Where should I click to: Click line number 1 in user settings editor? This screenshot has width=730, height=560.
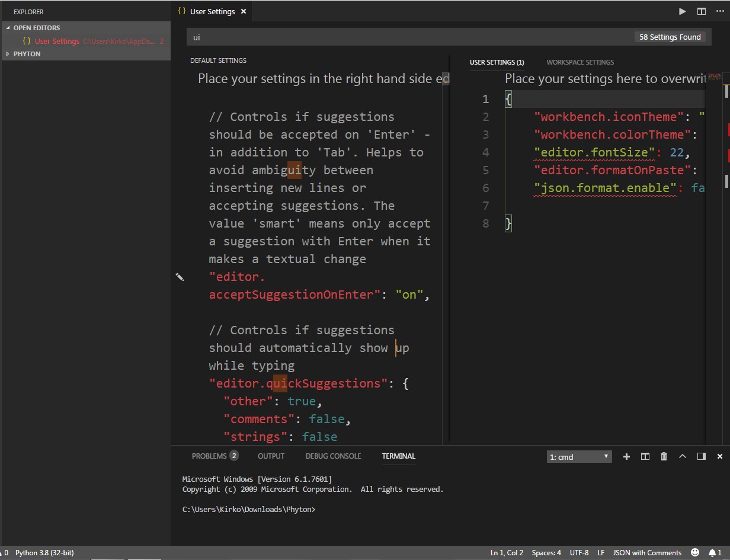click(x=486, y=99)
